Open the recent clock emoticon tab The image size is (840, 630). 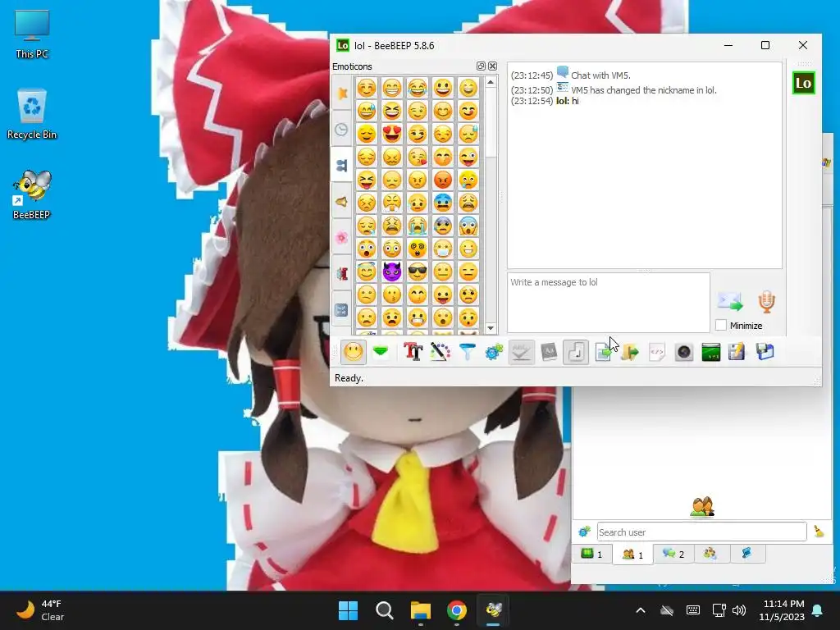pyautogui.click(x=342, y=129)
